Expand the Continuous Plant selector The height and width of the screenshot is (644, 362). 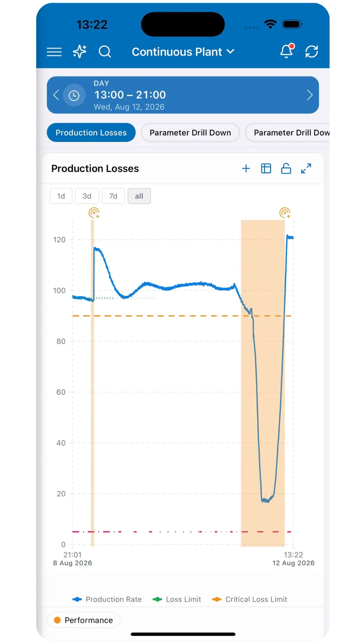coord(183,52)
